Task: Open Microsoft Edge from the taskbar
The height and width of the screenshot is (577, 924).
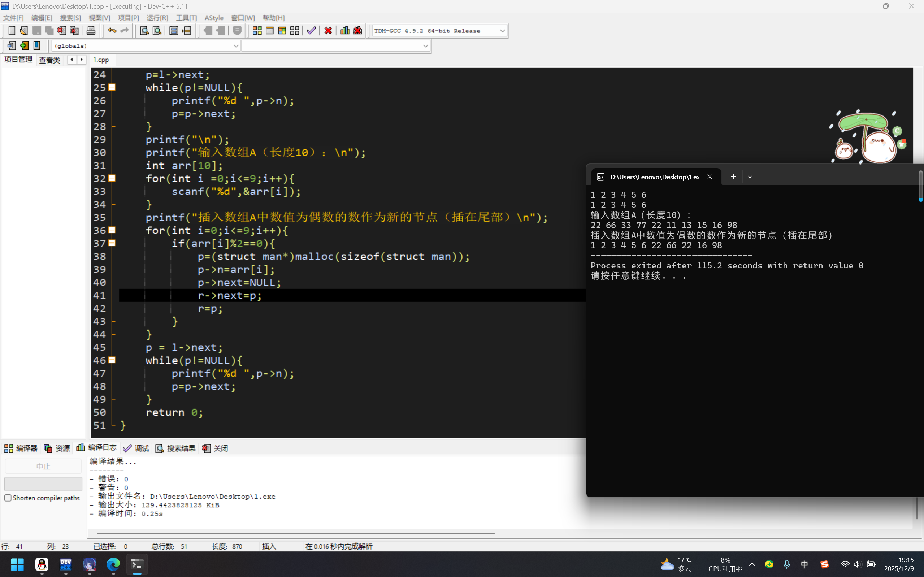Action: coord(113,564)
